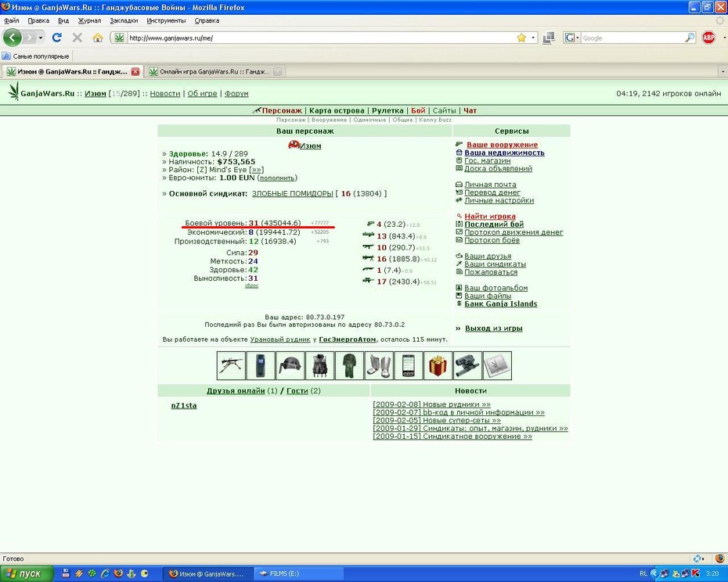Open the machine gun weapon item slot
Viewport: 728px width, 582px height.
pos(231,365)
